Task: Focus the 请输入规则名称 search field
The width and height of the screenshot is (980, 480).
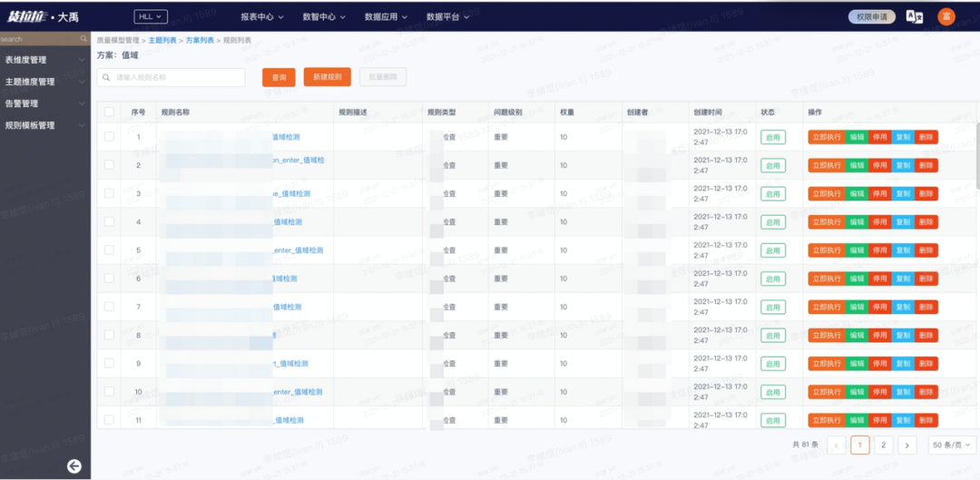Action: click(171, 77)
